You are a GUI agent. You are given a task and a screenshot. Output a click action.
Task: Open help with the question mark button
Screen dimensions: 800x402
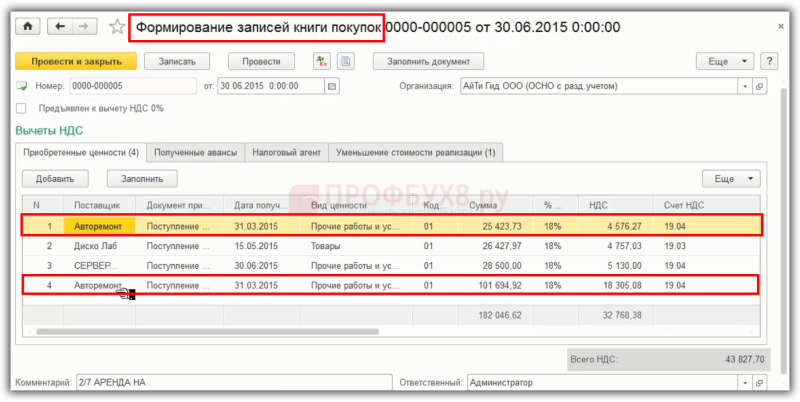[x=769, y=61]
